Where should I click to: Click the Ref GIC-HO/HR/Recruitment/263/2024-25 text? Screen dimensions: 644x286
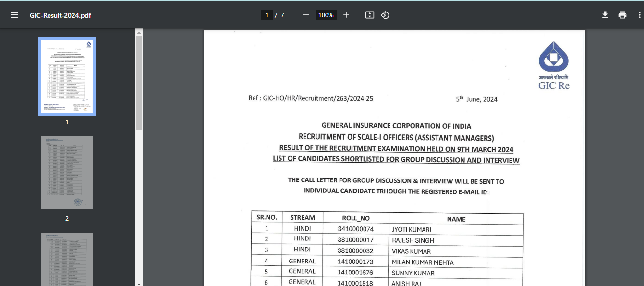tap(311, 98)
